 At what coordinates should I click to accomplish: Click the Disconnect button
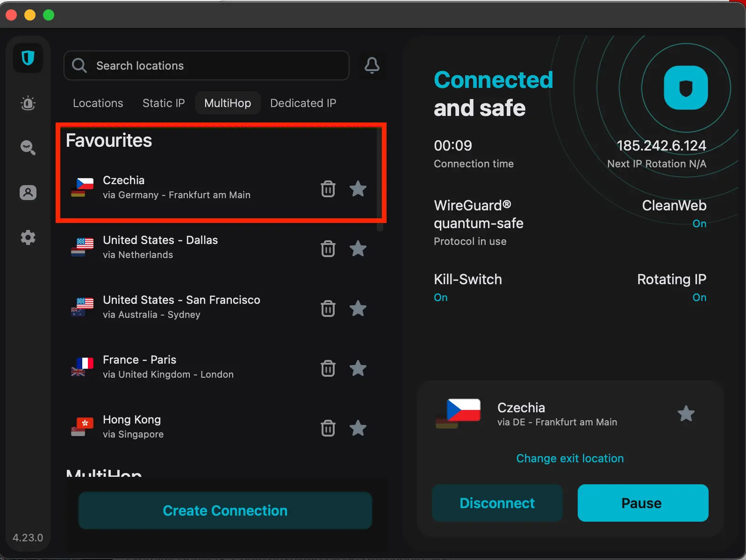point(497,503)
